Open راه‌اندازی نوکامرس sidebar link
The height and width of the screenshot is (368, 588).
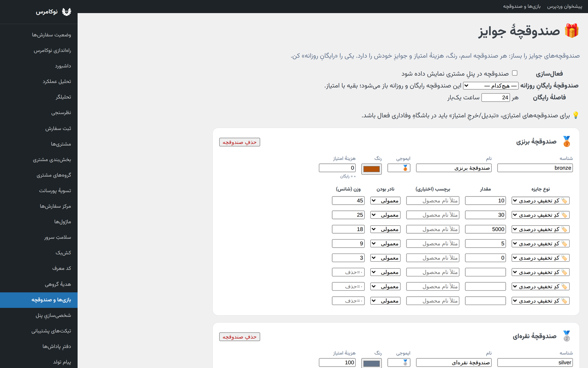click(x=39, y=50)
